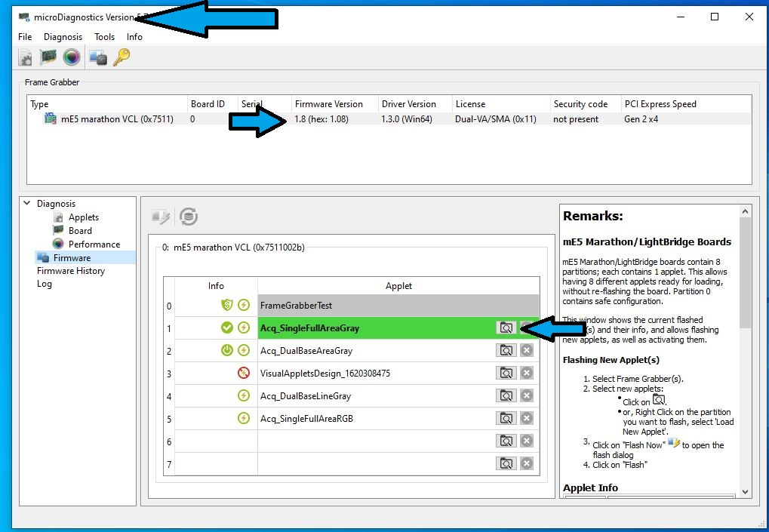Click the Firmware Version column header
Image resolution: width=769 pixels, height=532 pixels.
pos(329,104)
